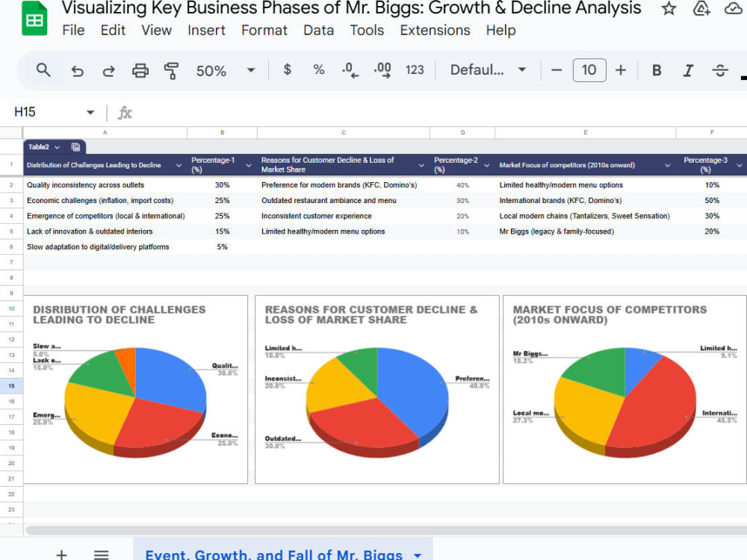Image resolution: width=747 pixels, height=560 pixels.
Task: Open more number formats (123)
Action: click(x=415, y=70)
